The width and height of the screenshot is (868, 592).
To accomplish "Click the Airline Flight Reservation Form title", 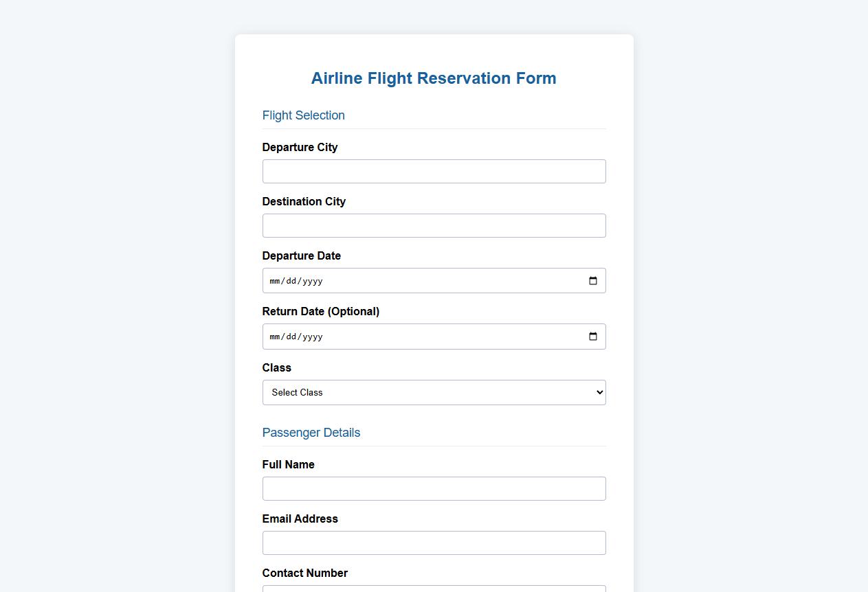I will tap(434, 78).
